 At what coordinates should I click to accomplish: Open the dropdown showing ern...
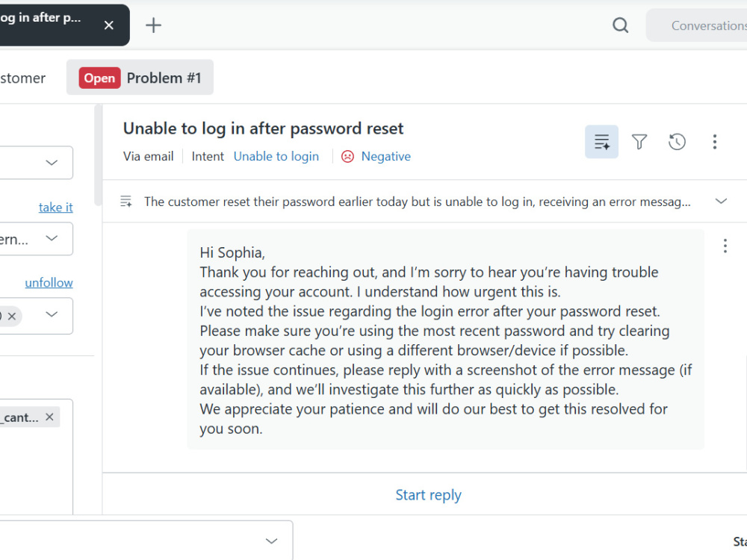point(34,239)
